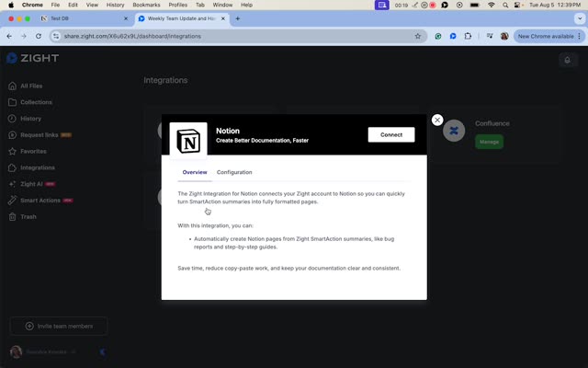Click the Notion logo icon
Screen dimensions: 588x368
(188, 141)
